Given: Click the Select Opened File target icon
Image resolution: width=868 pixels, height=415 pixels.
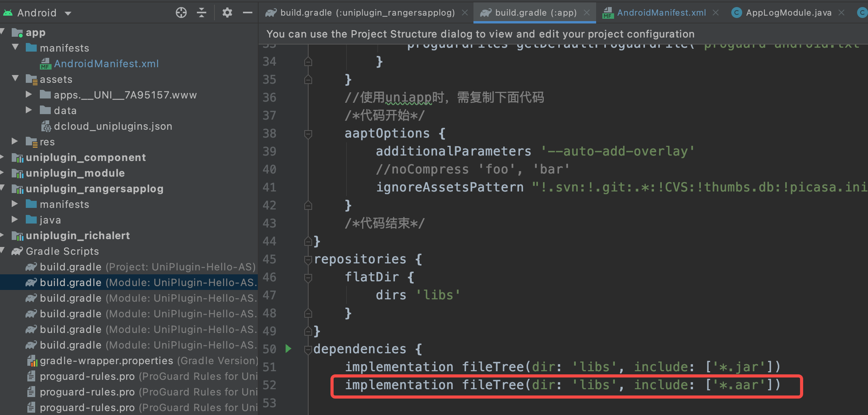Looking at the screenshot, I should [x=181, y=13].
